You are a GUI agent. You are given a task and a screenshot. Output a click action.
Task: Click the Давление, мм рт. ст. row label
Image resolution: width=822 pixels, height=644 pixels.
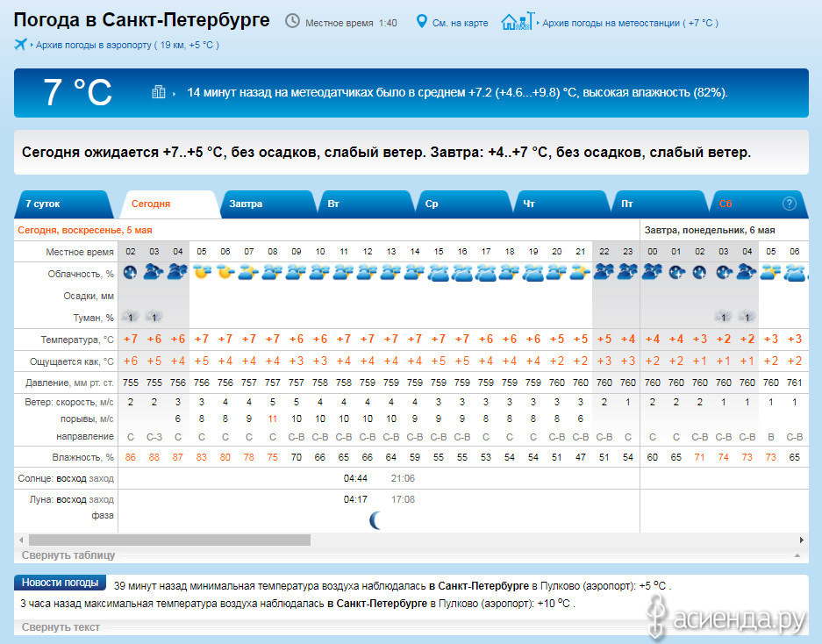point(69,383)
